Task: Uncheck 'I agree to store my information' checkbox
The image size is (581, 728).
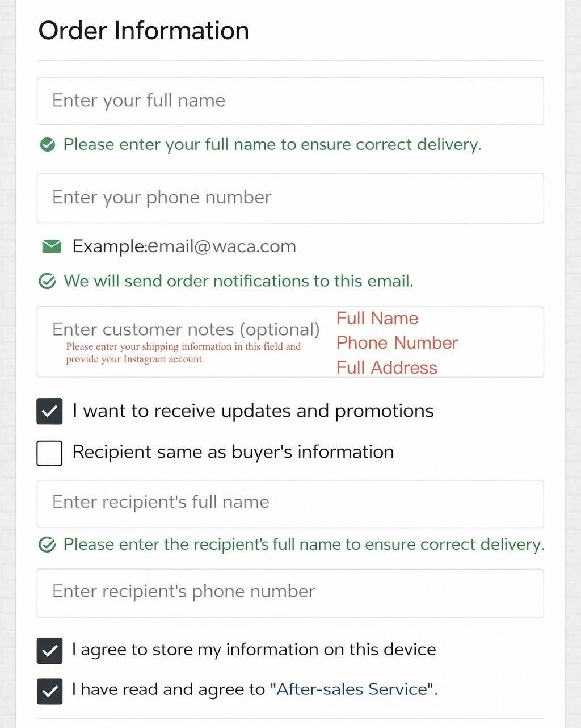Action: [49, 650]
